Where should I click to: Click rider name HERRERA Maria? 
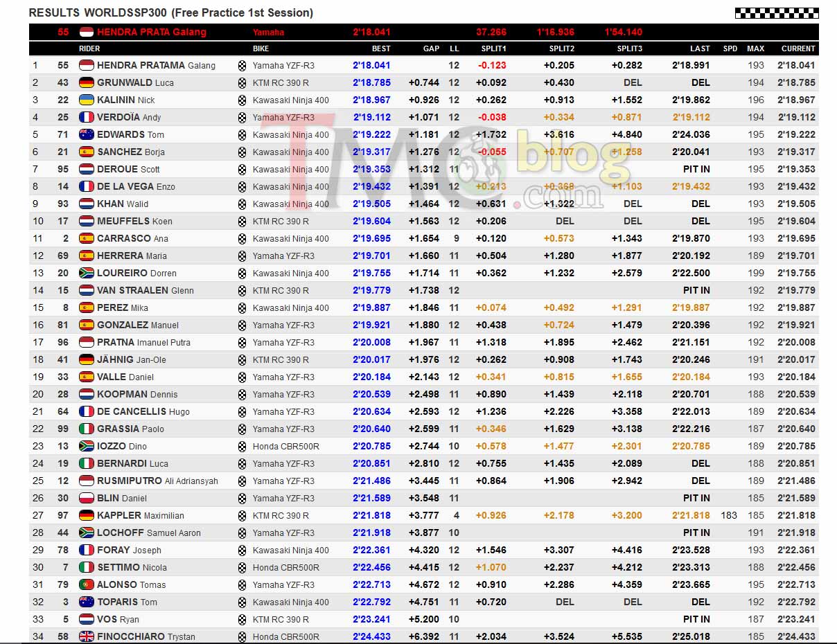(x=132, y=256)
